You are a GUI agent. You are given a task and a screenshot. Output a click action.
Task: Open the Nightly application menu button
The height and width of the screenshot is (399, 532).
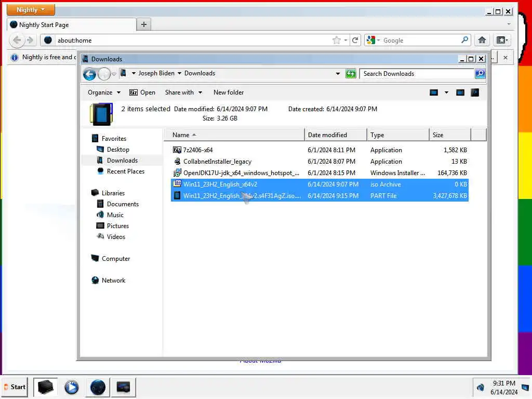pyautogui.click(x=31, y=10)
